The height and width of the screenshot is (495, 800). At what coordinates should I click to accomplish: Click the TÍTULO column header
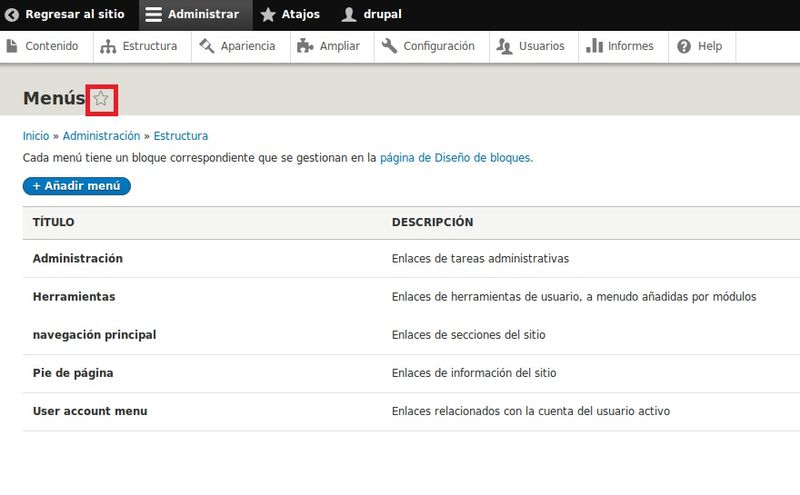pos(54,222)
